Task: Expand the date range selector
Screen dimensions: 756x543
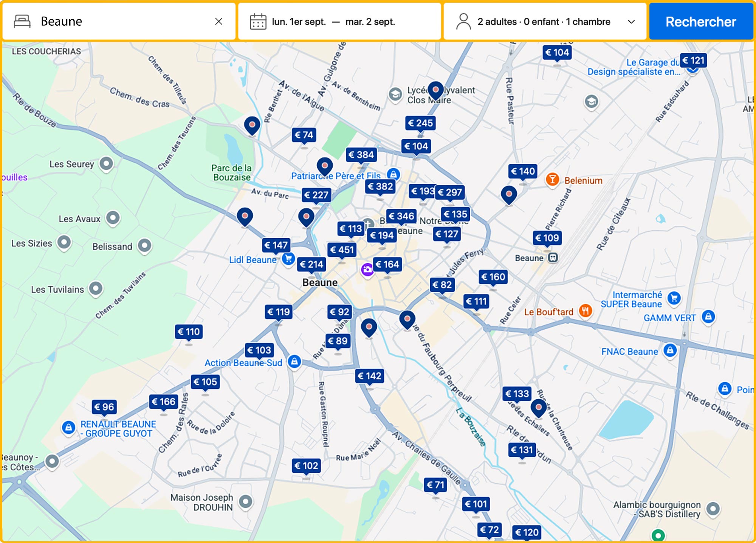Action: coord(333,22)
